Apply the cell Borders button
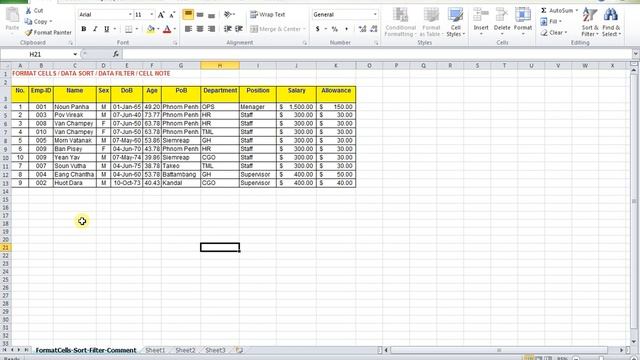 pyautogui.click(x=129, y=29)
